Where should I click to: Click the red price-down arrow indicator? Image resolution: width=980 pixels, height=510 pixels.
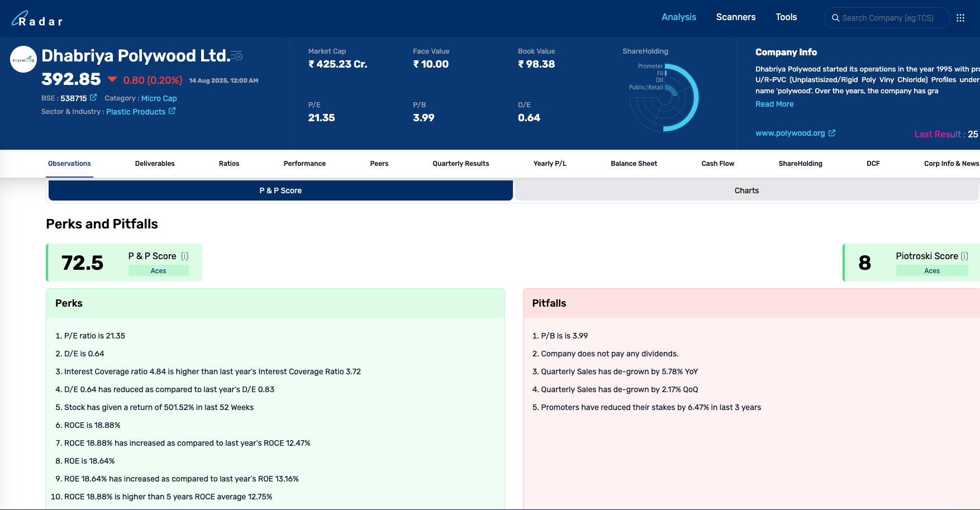point(112,79)
